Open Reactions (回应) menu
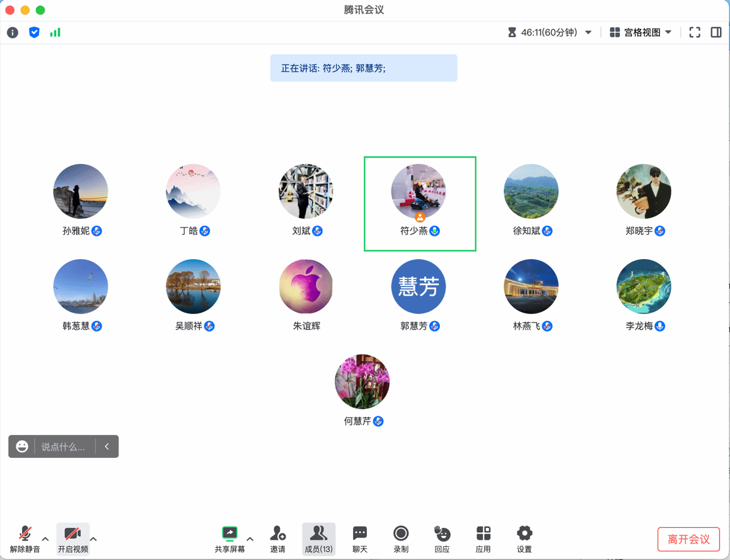This screenshot has width=730, height=560. [x=442, y=539]
